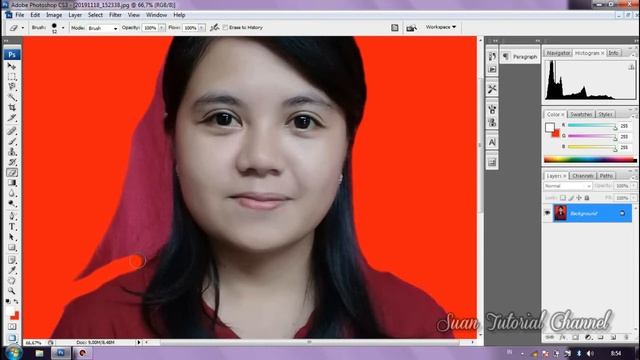Toggle lock image pixels in Layers panel
Viewport: 640px width, 360px height.
pyautogui.click(x=571, y=198)
